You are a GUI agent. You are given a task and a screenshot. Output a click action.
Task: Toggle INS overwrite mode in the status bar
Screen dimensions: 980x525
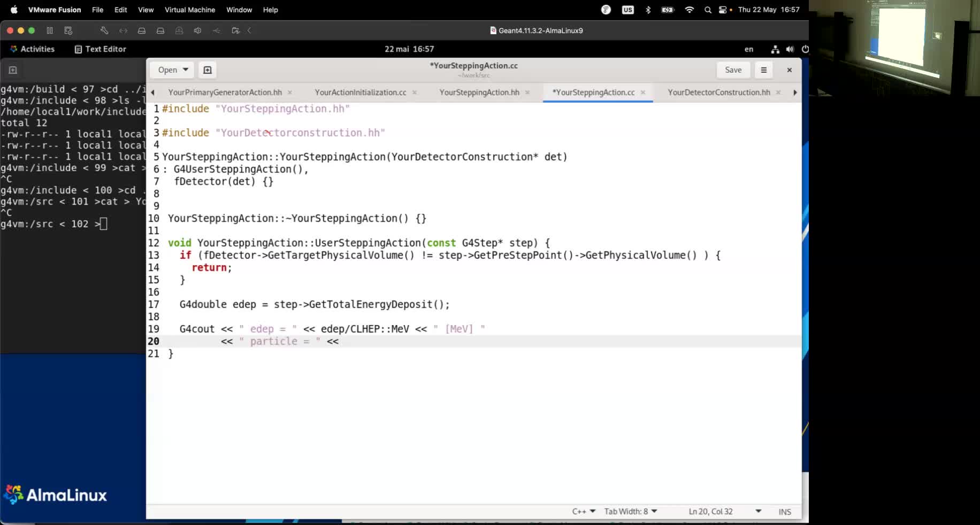pyautogui.click(x=785, y=512)
